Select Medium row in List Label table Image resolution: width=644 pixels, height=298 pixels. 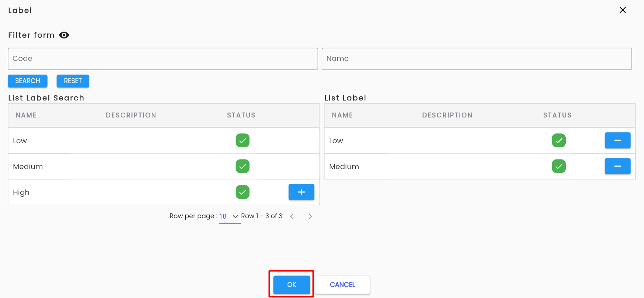(480, 166)
